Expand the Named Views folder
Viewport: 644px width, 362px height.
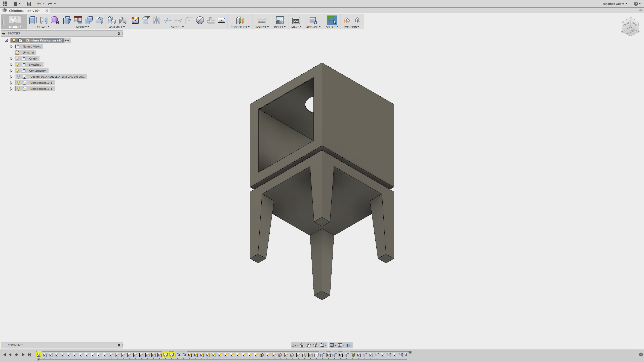(x=11, y=47)
